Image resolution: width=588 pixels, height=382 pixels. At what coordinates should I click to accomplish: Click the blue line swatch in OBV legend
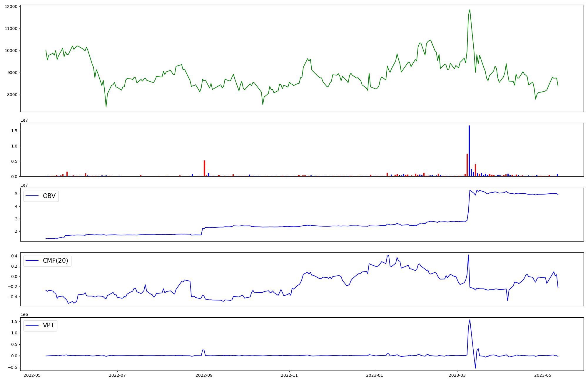(32, 196)
